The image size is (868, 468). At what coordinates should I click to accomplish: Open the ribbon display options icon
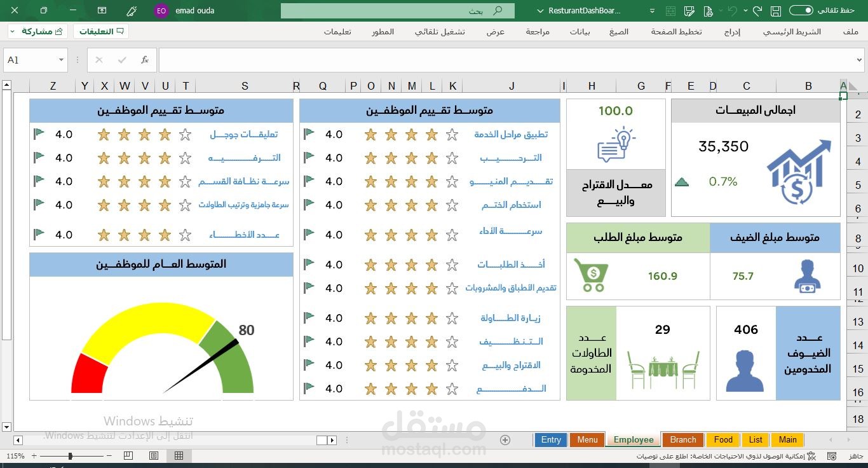point(102,11)
